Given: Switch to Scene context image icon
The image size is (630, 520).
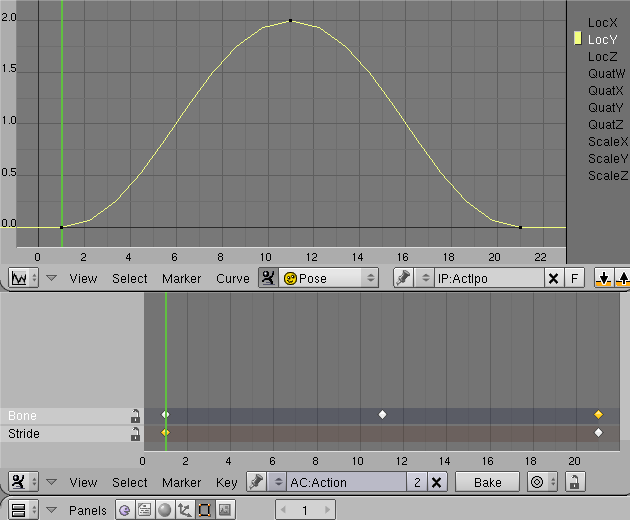Looking at the screenshot, I should tap(225, 510).
